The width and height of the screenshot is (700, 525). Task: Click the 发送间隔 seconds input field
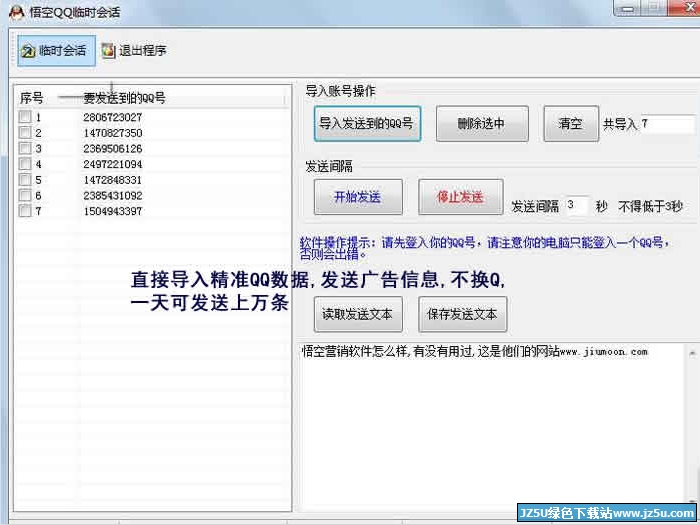(576, 205)
